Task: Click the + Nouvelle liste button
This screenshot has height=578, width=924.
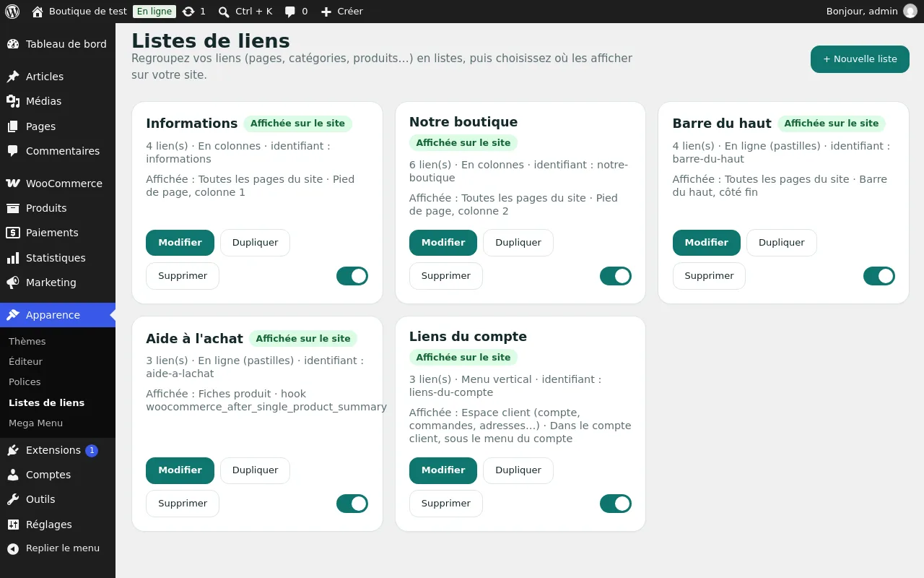Action: (x=860, y=59)
